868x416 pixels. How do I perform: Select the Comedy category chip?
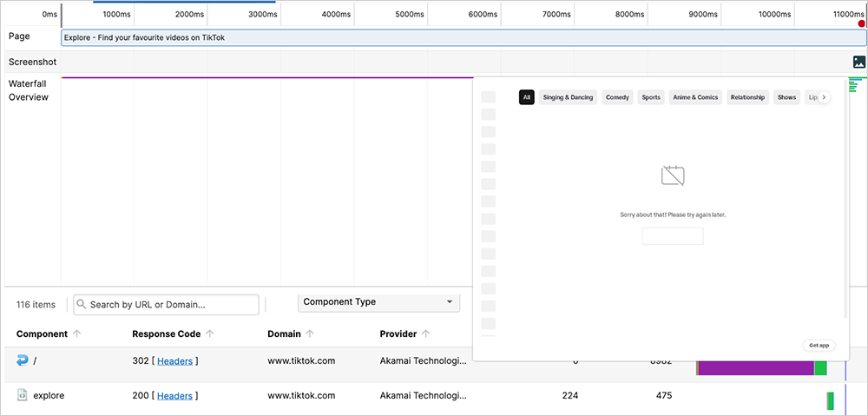pyautogui.click(x=617, y=97)
